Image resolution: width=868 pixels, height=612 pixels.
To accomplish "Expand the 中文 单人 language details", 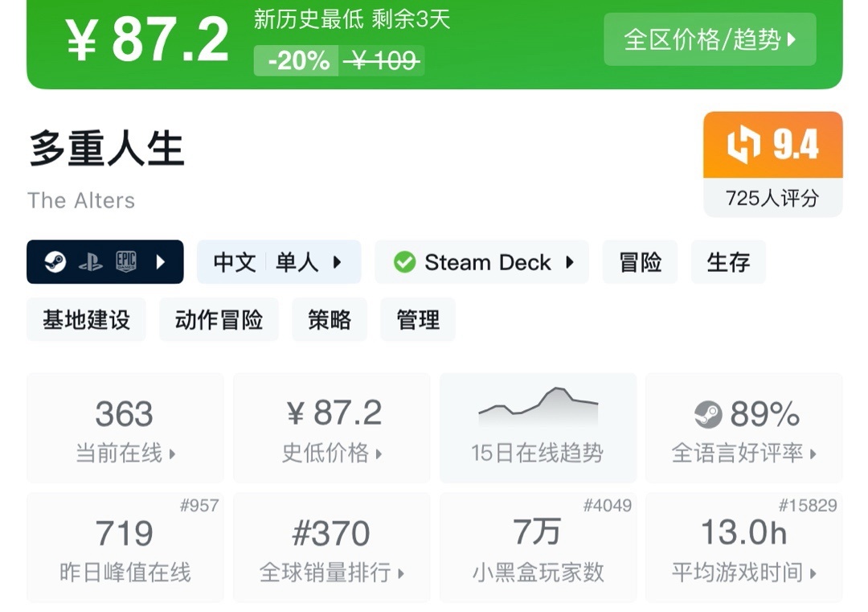I will (279, 262).
